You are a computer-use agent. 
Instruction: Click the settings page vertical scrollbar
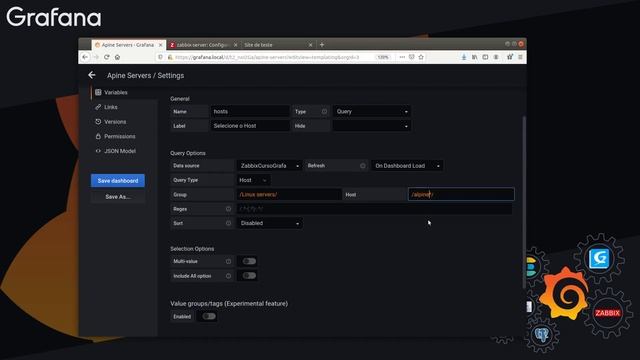pos(524,202)
